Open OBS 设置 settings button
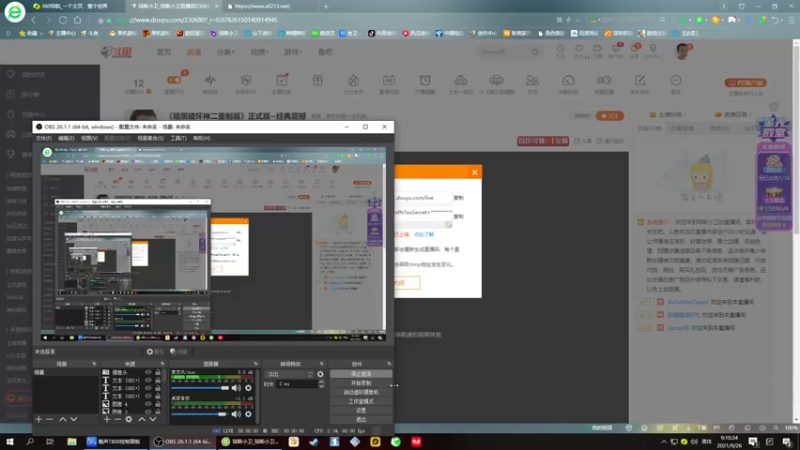The image size is (800, 450). click(x=361, y=411)
